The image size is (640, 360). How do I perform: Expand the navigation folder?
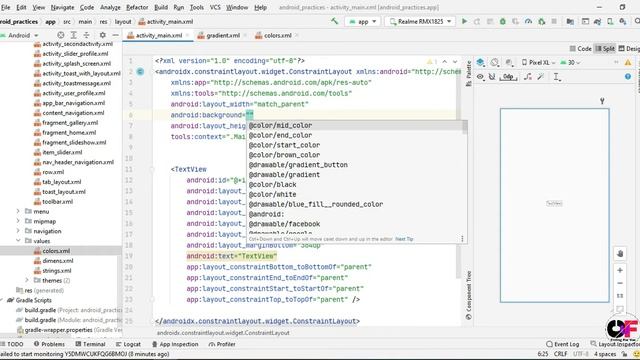18,231
